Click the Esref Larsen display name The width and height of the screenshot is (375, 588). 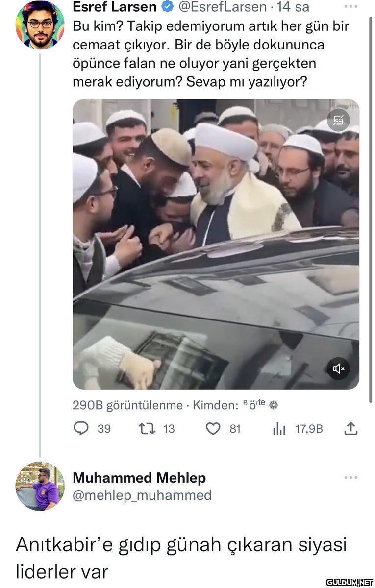click(115, 7)
